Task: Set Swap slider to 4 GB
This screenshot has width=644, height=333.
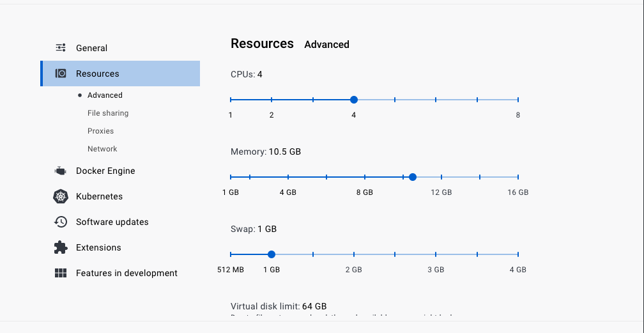Action: click(x=518, y=254)
